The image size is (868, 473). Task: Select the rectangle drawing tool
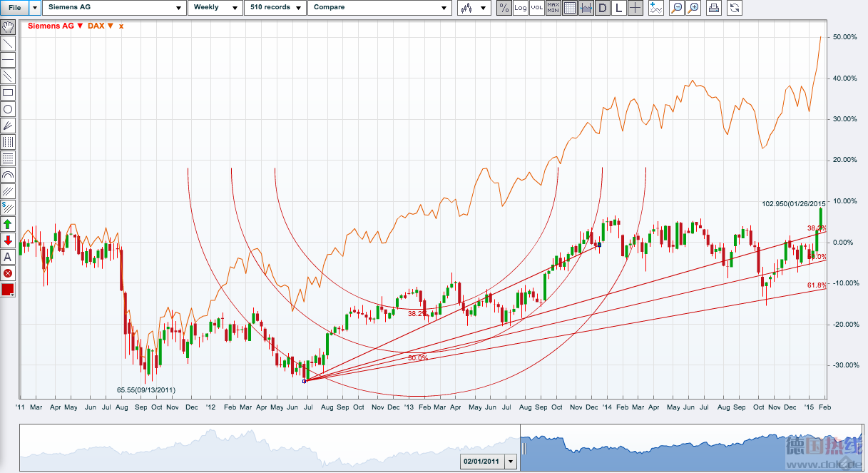pos(8,93)
